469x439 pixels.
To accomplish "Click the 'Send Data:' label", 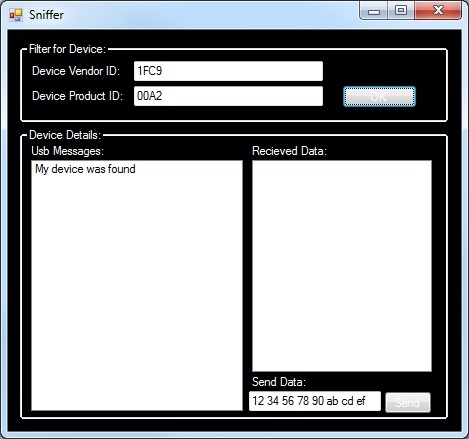I will click(279, 382).
